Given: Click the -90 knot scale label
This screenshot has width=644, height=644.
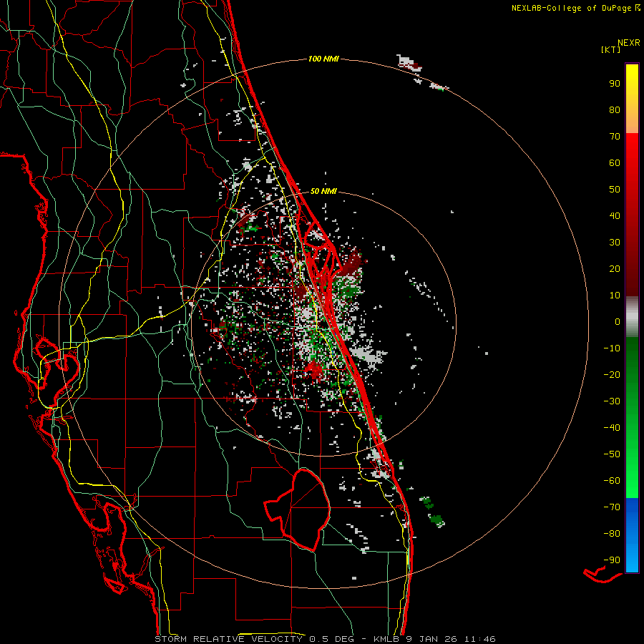Looking at the screenshot, I should coord(612,560).
